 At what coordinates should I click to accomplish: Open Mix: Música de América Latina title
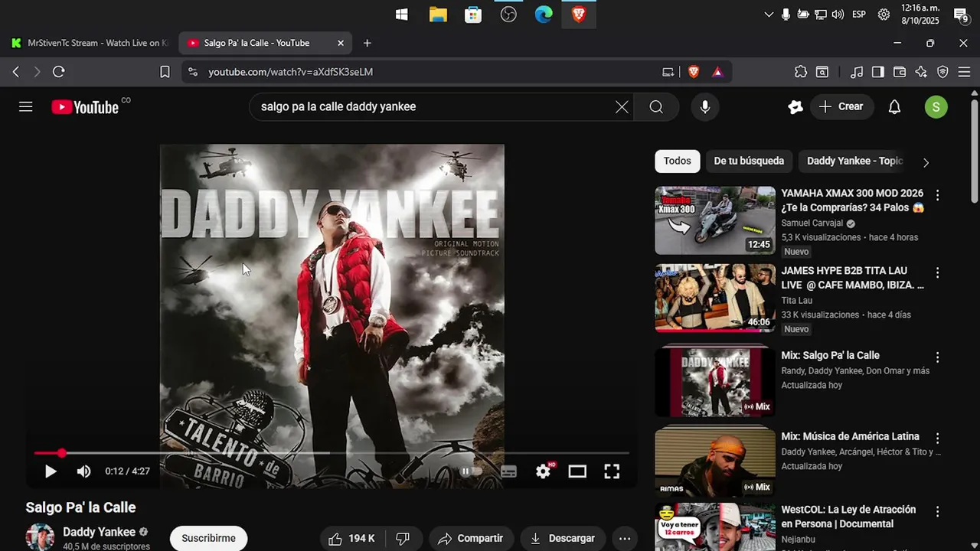pyautogui.click(x=850, y=436)
